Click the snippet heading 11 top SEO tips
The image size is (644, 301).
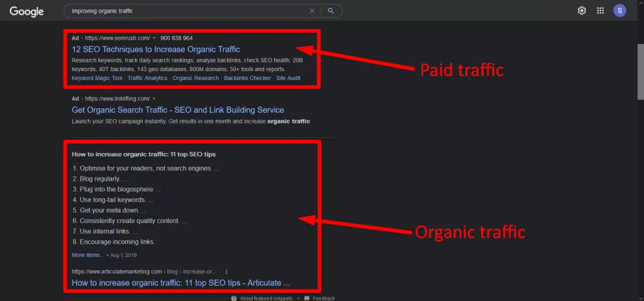point(144,154)
